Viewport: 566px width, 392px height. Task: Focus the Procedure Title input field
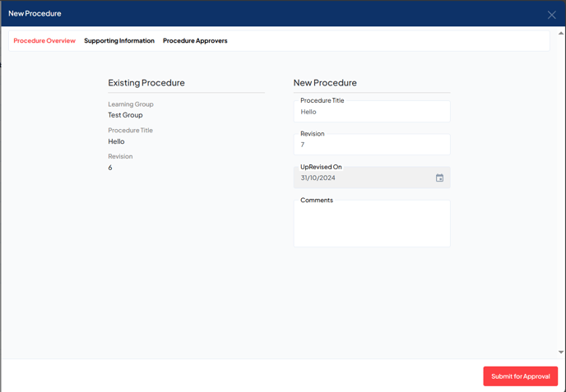(x=372, y=112)
